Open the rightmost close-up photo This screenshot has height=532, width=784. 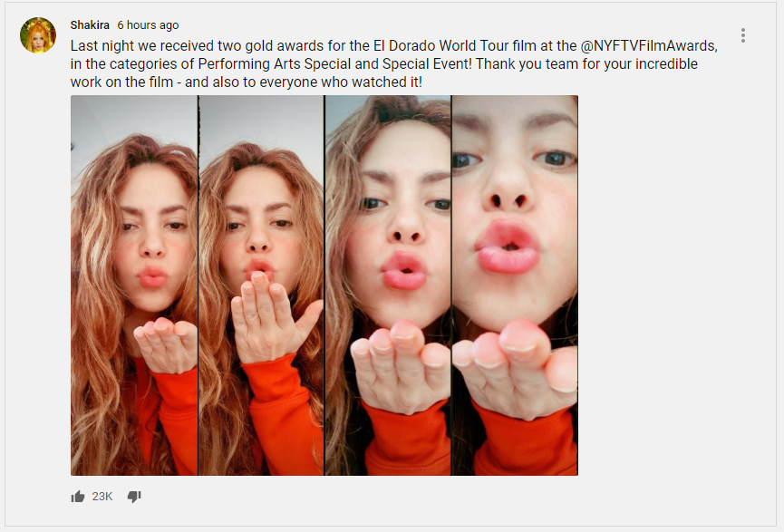click(515, 285)
